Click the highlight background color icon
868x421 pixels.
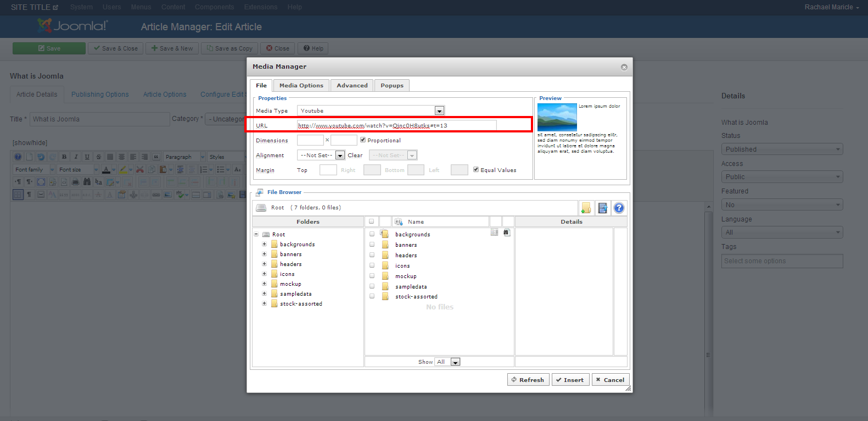[x=123, y=169]
